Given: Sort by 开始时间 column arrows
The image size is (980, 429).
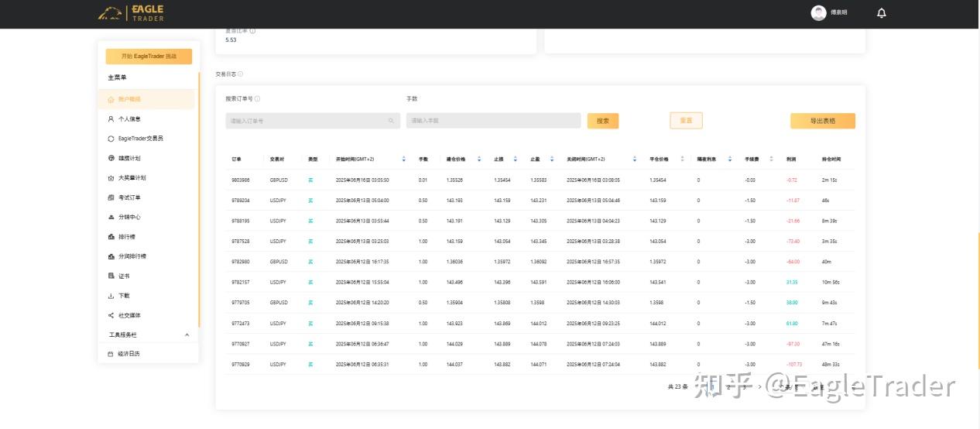Looking at the screenshot, I should click(x=403, y=159).
